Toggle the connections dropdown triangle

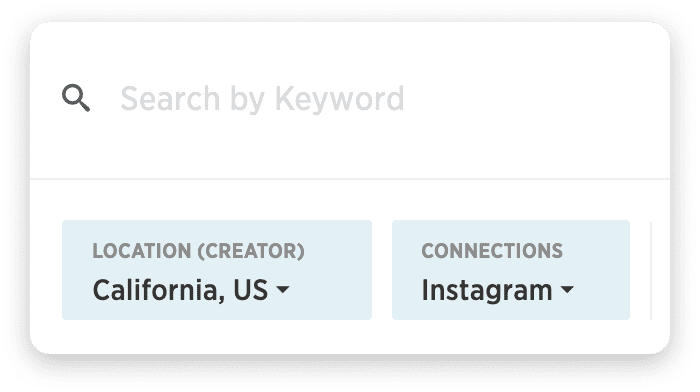[x=567, y=289]
